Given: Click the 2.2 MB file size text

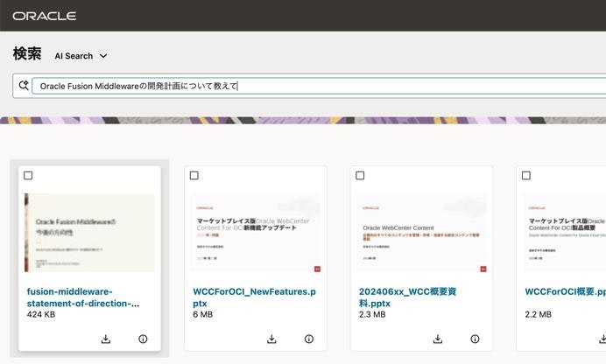Looking at the screenshot, I should (538, 315).
